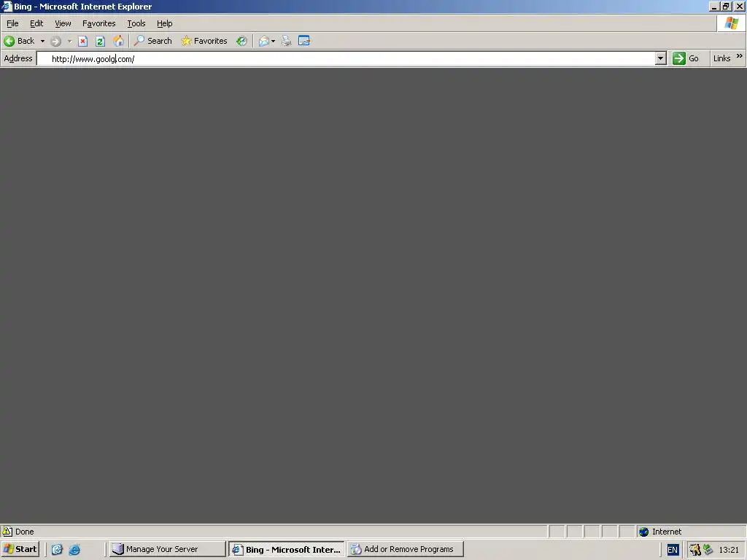Go to the Home page icon
This screenshot has width=747, height=560.
[118, 41]
